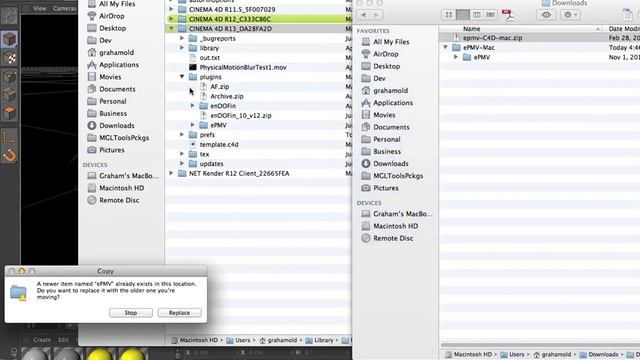
Task: Select Graham's MacBo… in Downloads window sidebar
Action: tap(402, 214)
